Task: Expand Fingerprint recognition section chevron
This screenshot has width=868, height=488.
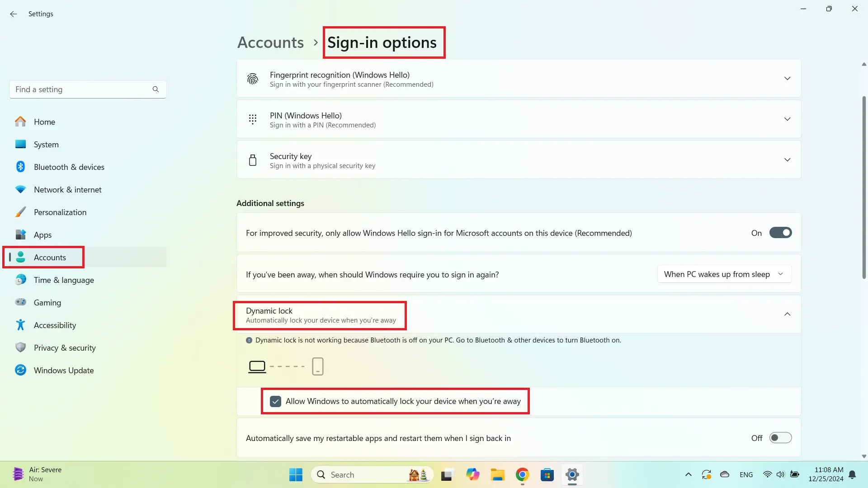Action: 787,79
